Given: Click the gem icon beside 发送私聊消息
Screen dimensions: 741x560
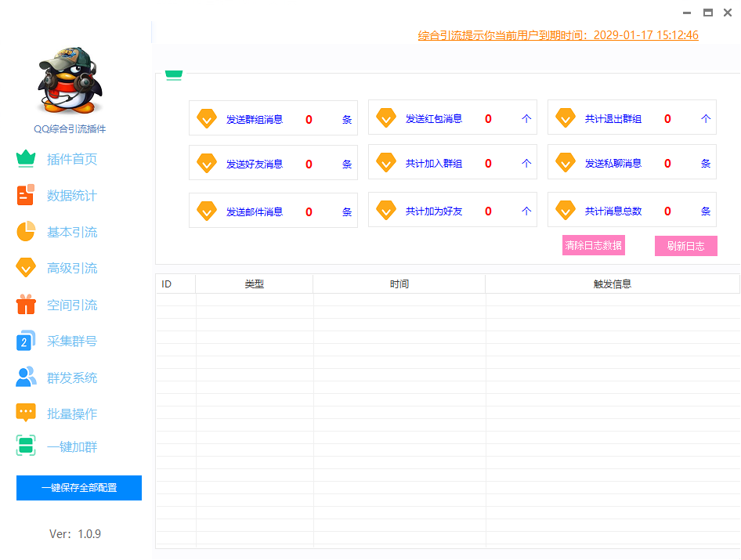Looking at the screenshot, I should (566, 163).
